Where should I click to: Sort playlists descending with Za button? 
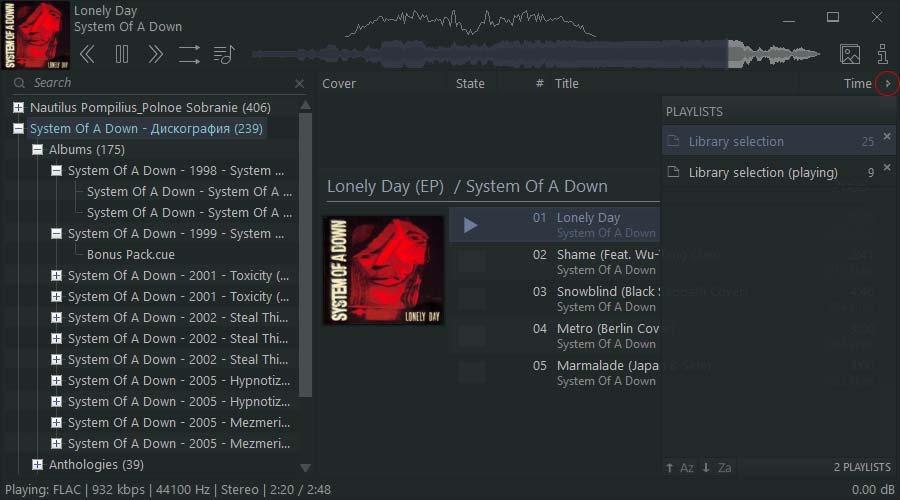[x=716, y=467]
